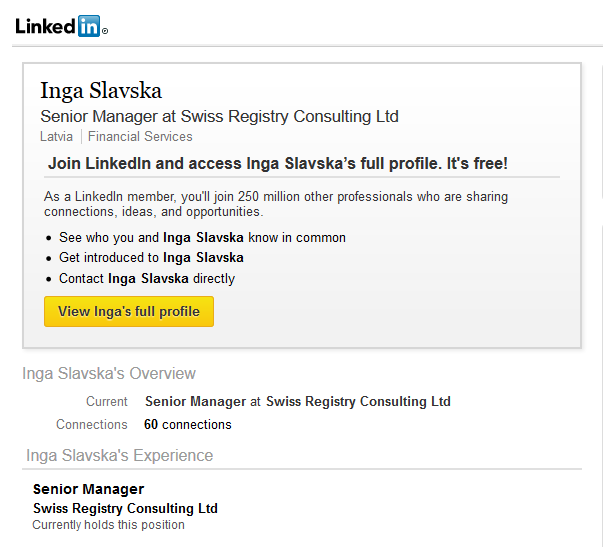Viewport: 603px width, 547px height.
Task: Open the Inga Slavska name heading
Action: tap(101, 91)
